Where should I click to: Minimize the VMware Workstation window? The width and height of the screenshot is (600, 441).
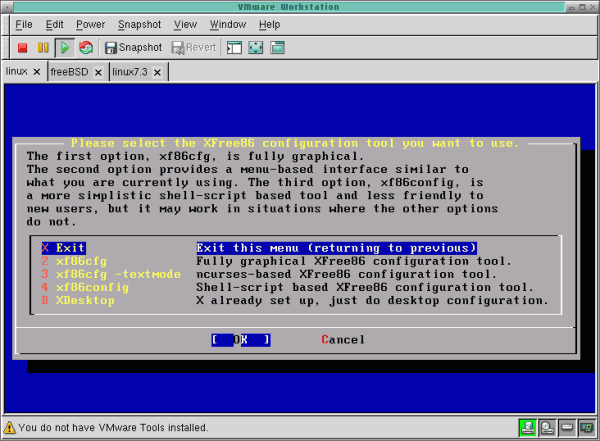(x=572, y=7)
